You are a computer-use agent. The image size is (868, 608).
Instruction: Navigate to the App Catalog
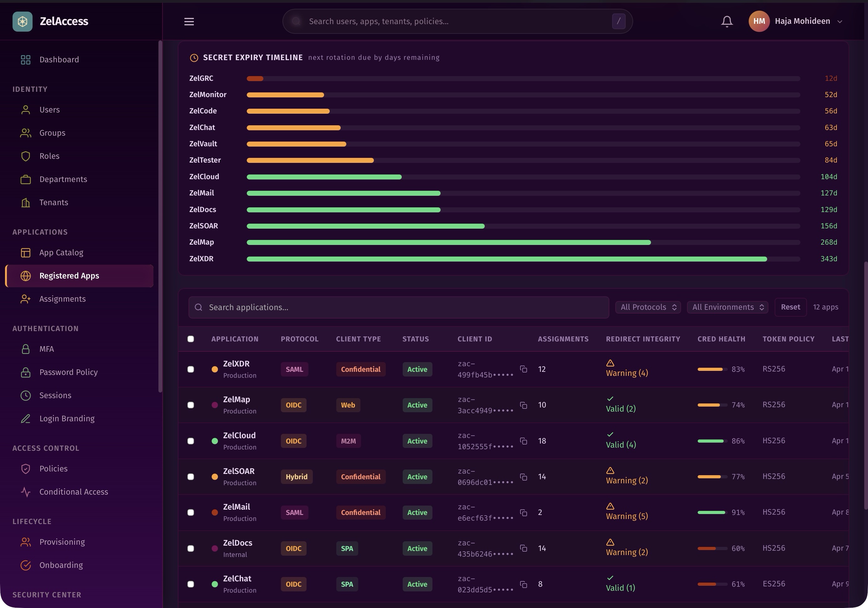click(x=61, y=252)
